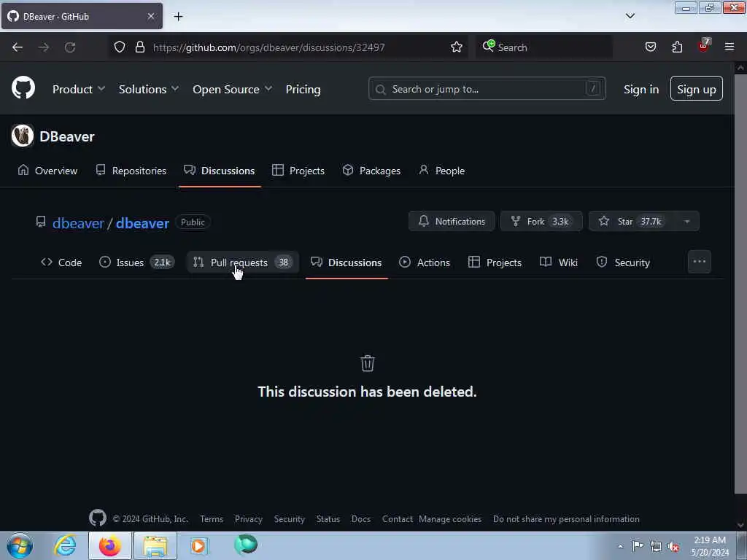The height and width of the screenshot is (560, 747).
Task: Open the footer Terms link
Action: point(212,518)
